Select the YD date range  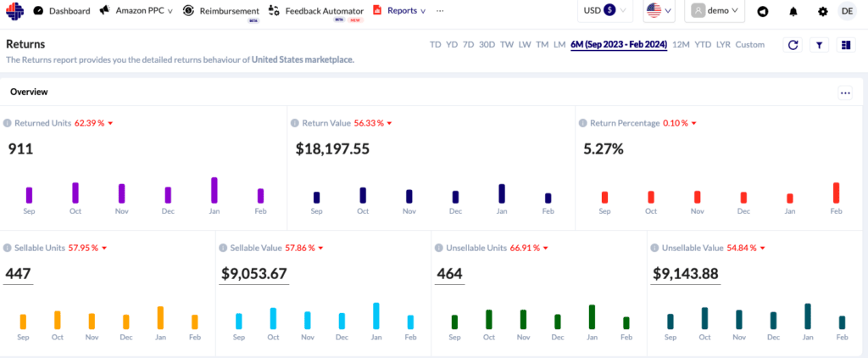[x=452, y=45]
